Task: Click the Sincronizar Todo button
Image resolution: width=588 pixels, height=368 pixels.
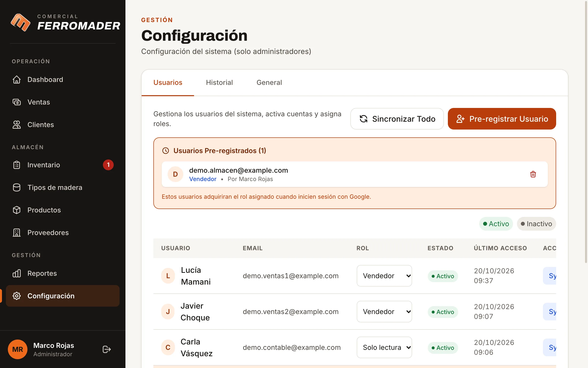Action: click(397, 119)
